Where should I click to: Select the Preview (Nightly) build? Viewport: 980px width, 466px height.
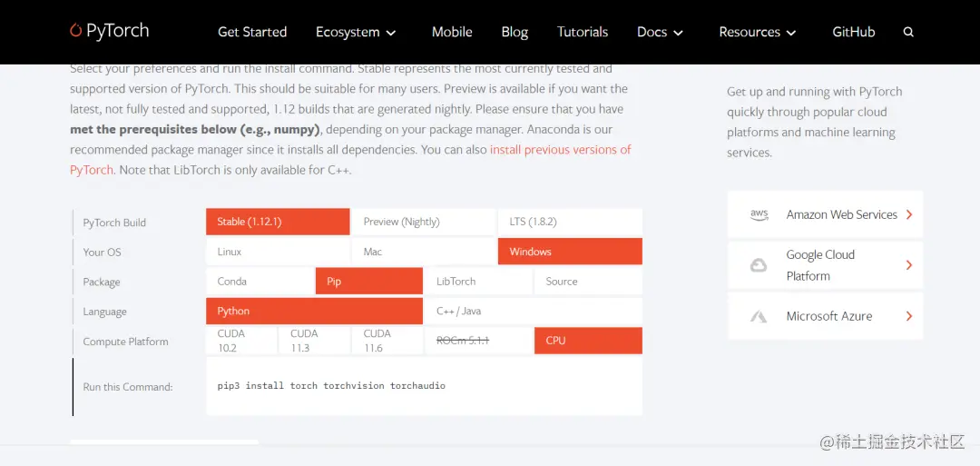(x=424, y=222)
